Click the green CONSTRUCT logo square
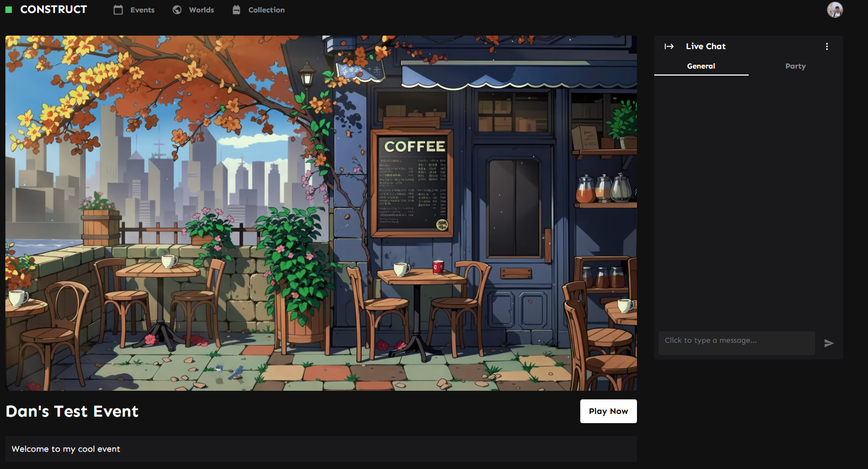868x469 pixels. tap(9, 10)
